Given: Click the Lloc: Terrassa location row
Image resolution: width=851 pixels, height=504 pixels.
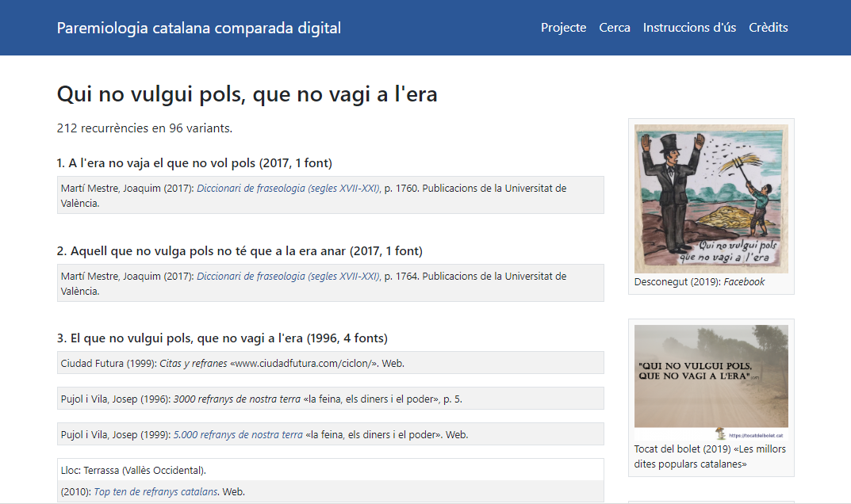Looking at the screenshot, I should coord(133,471).
